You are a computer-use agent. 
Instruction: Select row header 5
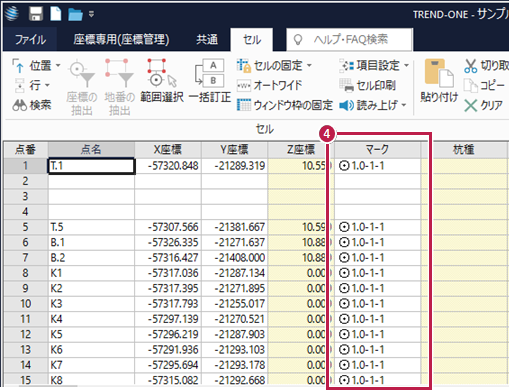(x=26, y=227)
